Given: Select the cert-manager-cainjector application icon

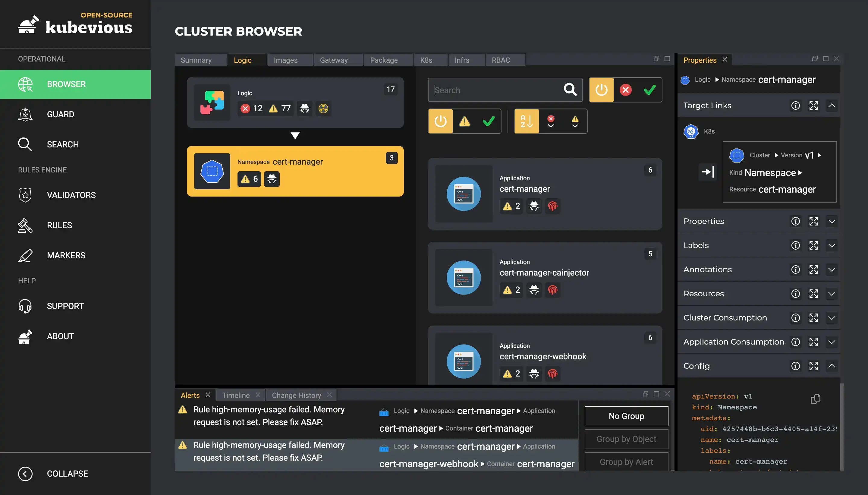Looking at the screenshot, I should point(464,277).
